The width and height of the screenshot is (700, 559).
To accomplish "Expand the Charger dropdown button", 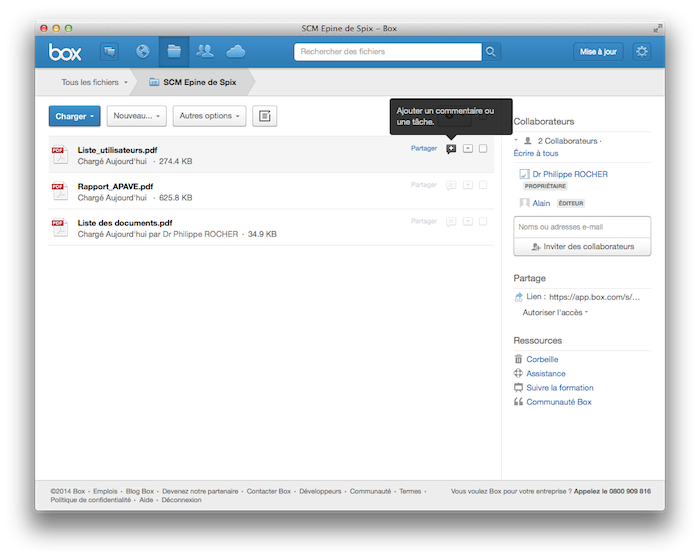I will pyautogui.click(x=75, y=116).
